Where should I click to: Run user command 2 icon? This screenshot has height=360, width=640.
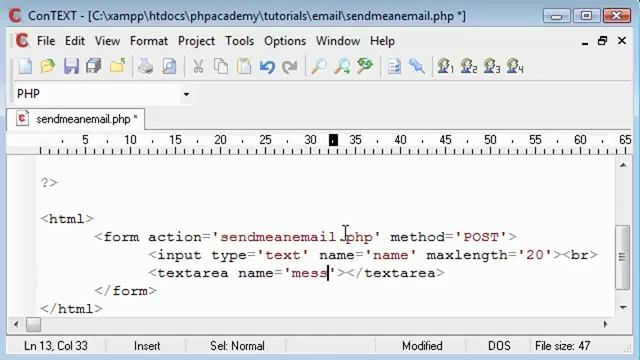469,66
